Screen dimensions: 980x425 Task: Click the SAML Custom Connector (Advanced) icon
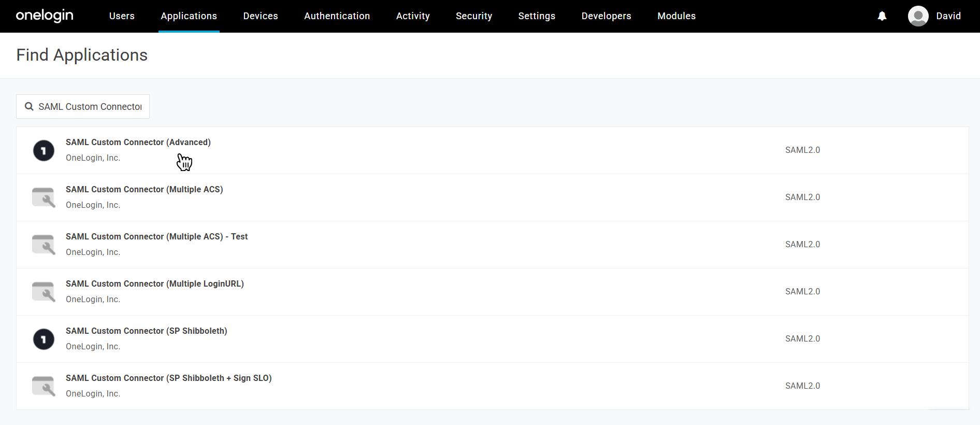click(x=44, y=150)
